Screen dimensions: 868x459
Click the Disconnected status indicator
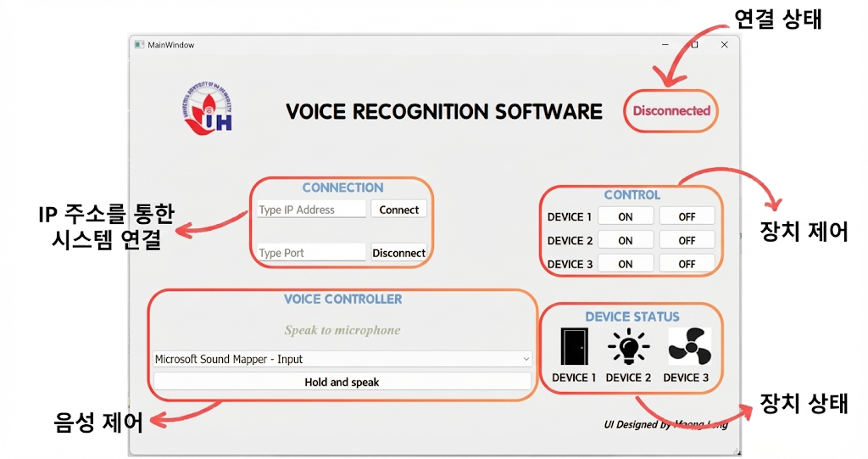(x=670, y=110)
